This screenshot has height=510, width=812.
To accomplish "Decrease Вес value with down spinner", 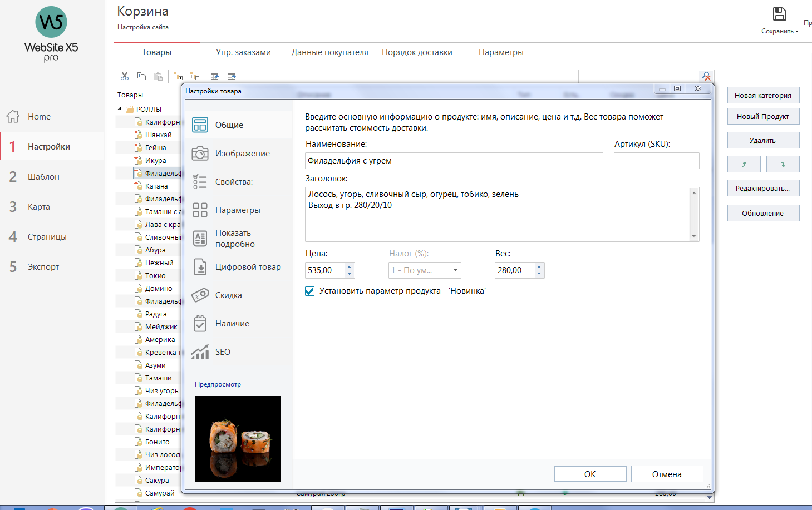I will click(x=539, y=274).
